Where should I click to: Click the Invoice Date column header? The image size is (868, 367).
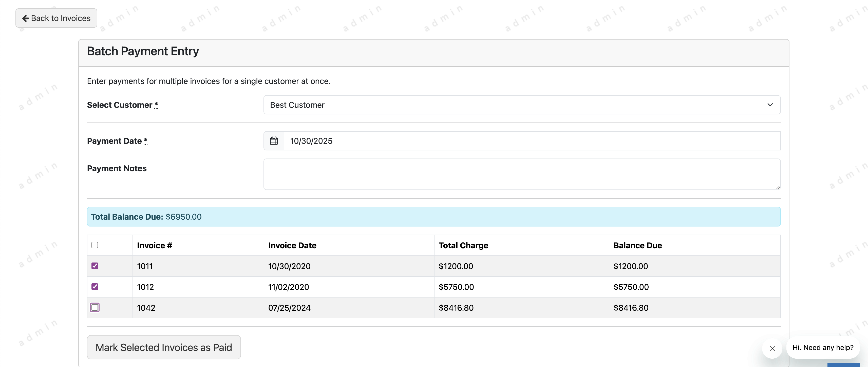click(x=292, y=245)
